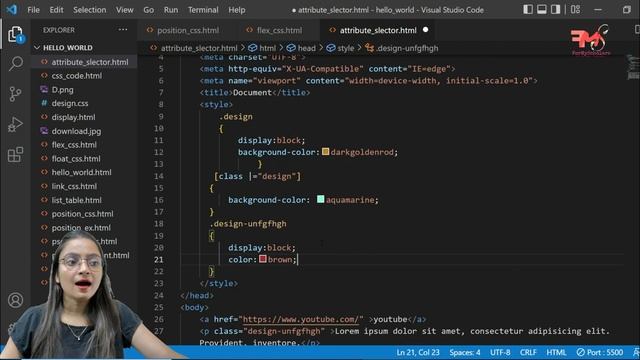640x360 pixels.
Task: Click attribute_slector.html in the breadcrumb
Action: click(x=199, y=48)
